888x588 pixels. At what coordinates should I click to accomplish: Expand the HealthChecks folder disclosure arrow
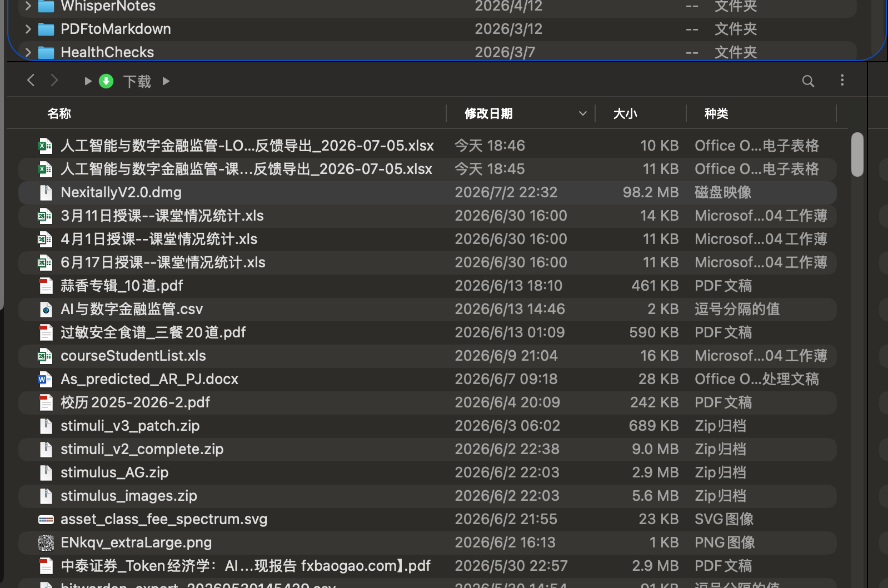pos(28,52)
